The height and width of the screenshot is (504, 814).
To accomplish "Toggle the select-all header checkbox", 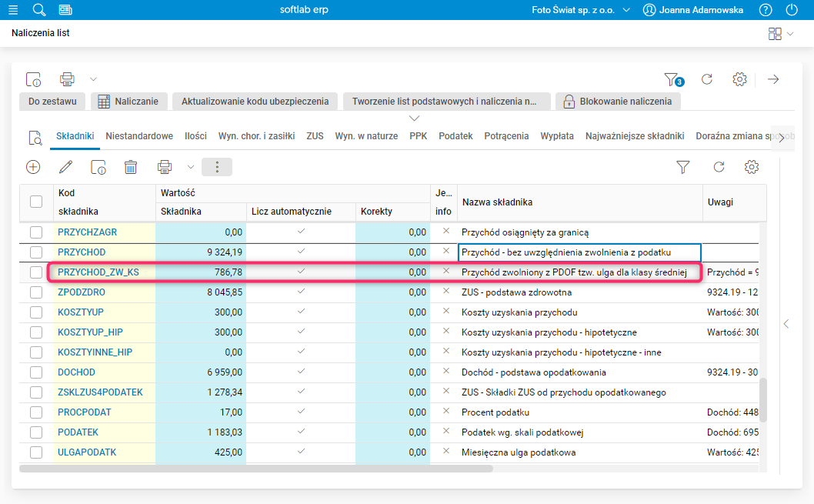I will click(x=36, y=202).
